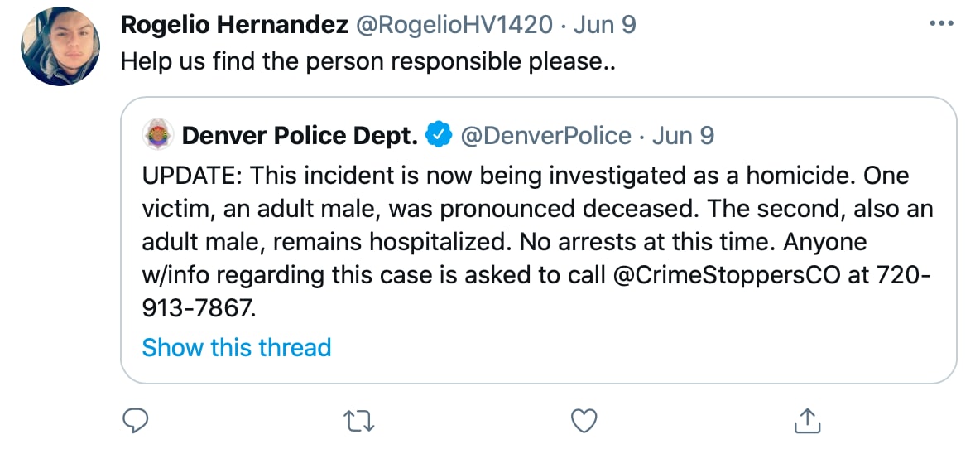This screenshot has height=454, width=980.
Task: Click the Jun 9 date beside @DenverPolice
Action: click(683, 135)
